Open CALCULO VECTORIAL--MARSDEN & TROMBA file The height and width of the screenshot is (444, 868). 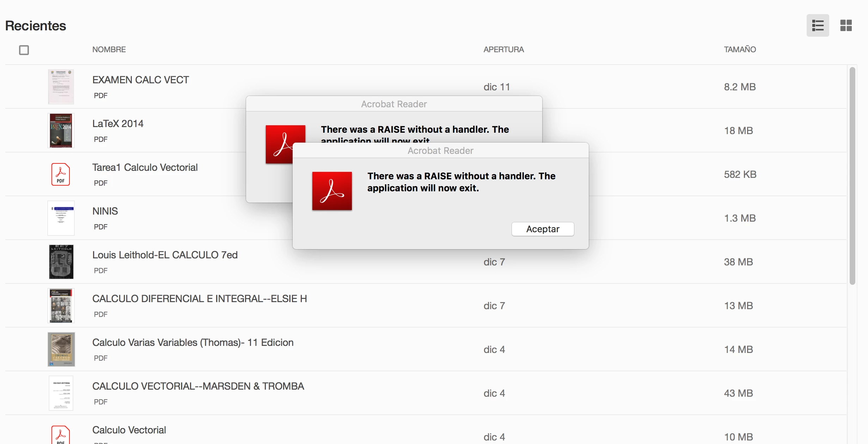tap(198, 386)
